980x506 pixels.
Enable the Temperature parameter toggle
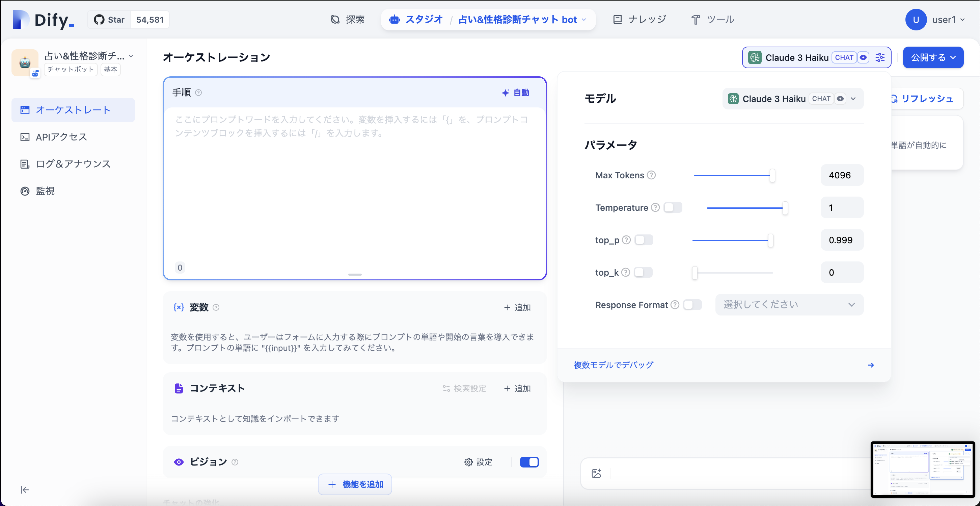coord(673,207)
